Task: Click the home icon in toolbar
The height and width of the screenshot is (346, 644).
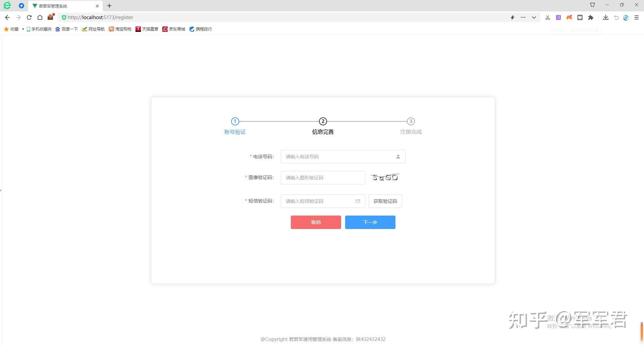Action: pos(40,17)
